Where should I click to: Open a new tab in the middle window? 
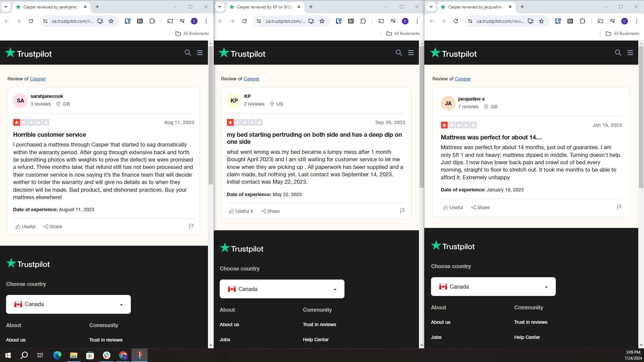(x=311, y=7)
